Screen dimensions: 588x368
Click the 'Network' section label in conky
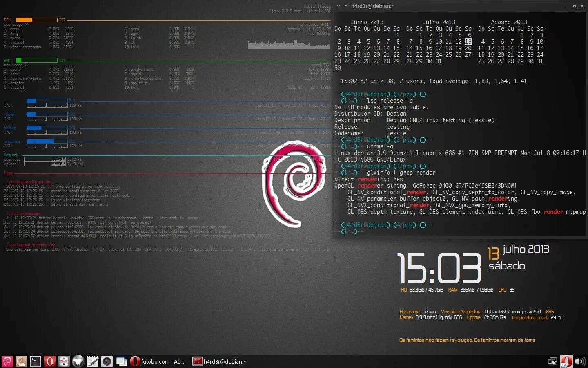(11, 155)
